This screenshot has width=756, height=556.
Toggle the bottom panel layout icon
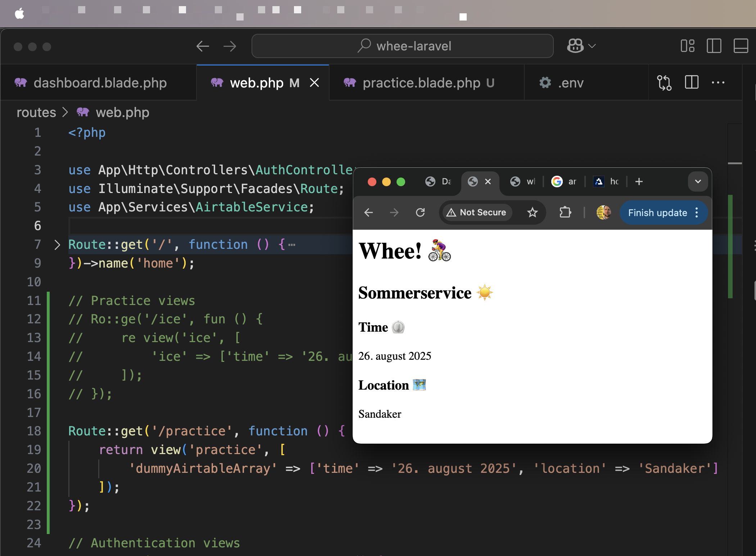741,46
